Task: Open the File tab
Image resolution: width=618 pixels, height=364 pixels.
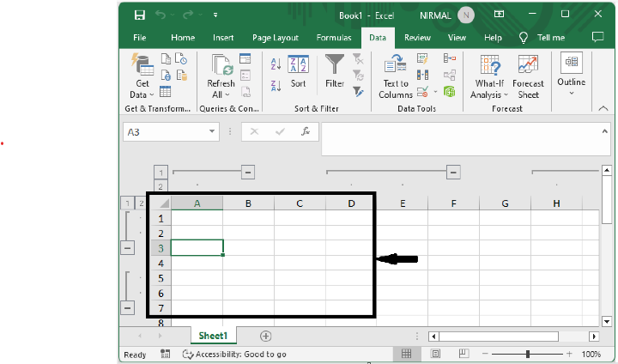Action: coord(140,38)
